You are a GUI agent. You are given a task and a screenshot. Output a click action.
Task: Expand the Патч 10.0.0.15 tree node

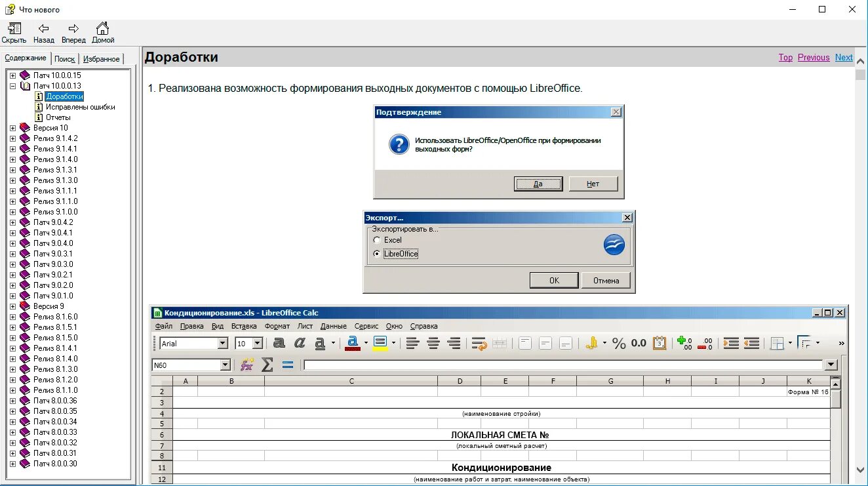(x=12, y=75)
